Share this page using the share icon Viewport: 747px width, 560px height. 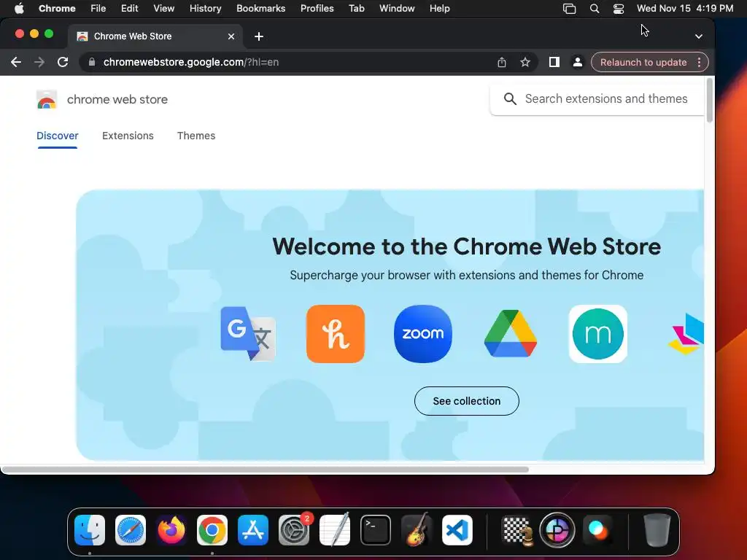coord(502,62)
